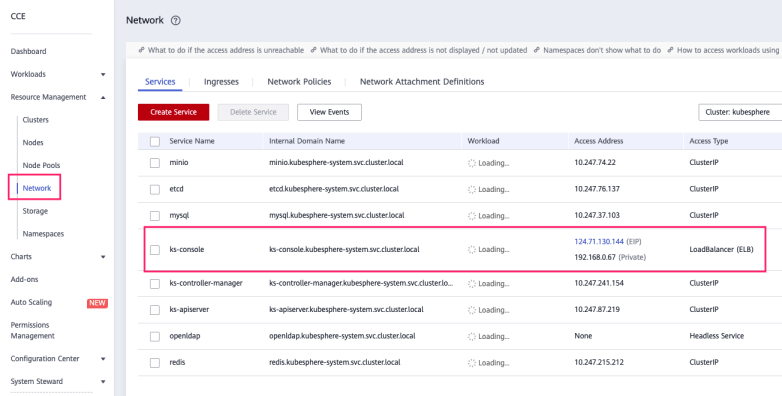Open Storage in the sidebar
This screenshot has height=396, width=782.
35,211
